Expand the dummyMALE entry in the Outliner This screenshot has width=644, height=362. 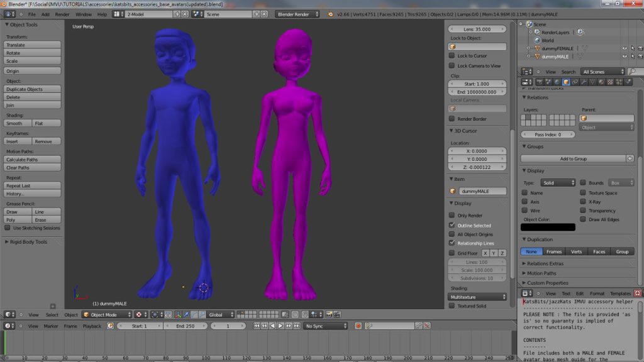pos(528,56)
